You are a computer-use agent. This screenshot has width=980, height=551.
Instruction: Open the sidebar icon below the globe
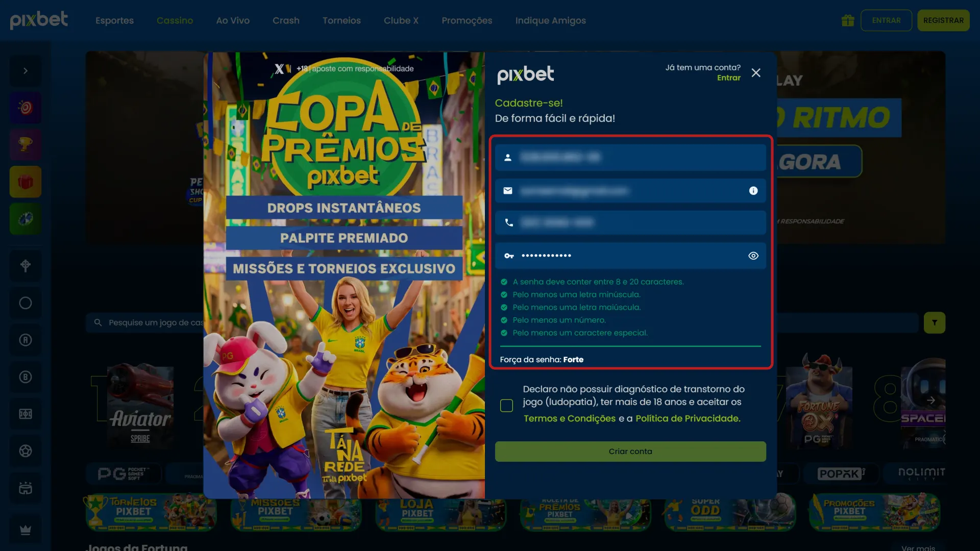click(26, 266)
